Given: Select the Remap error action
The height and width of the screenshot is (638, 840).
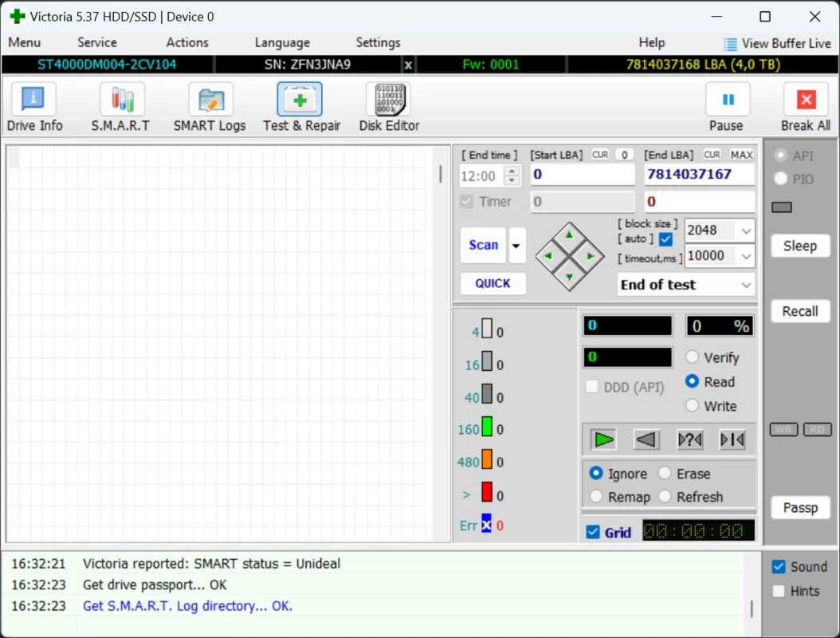Looking at the screenshot, I should (596, 497).
